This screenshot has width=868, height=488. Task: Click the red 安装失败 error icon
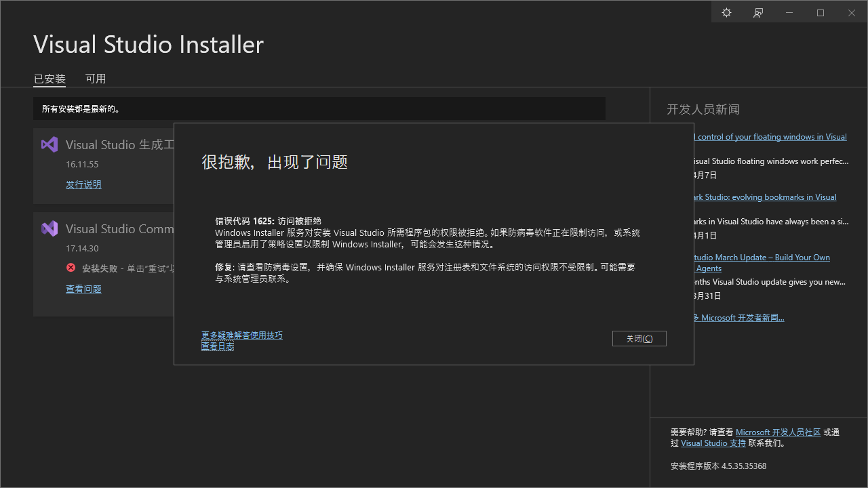tap(71, 268)
